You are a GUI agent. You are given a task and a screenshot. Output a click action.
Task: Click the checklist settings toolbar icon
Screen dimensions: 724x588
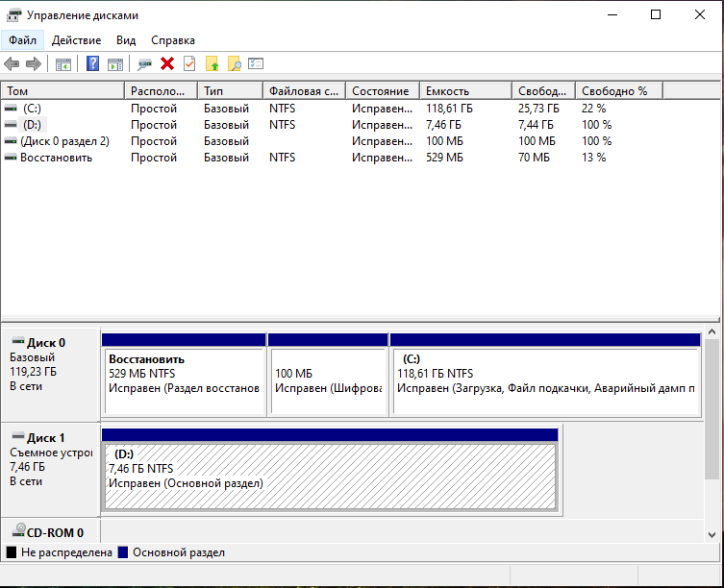(x=256, y=63)
